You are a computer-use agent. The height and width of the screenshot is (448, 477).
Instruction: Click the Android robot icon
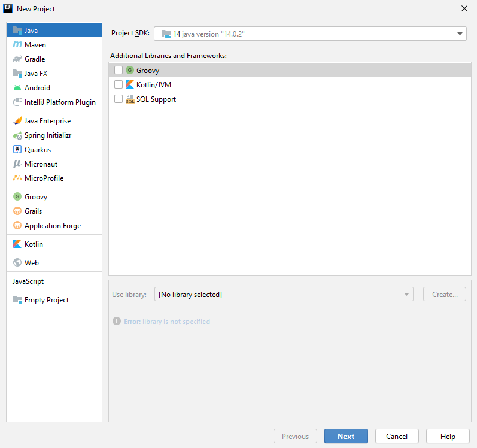click(x=17, y=88)
